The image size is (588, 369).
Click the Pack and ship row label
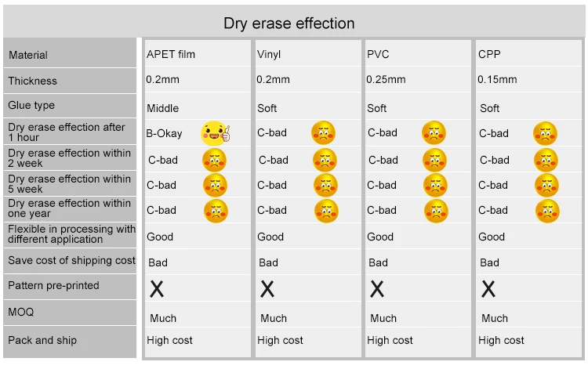click(42, 340)
